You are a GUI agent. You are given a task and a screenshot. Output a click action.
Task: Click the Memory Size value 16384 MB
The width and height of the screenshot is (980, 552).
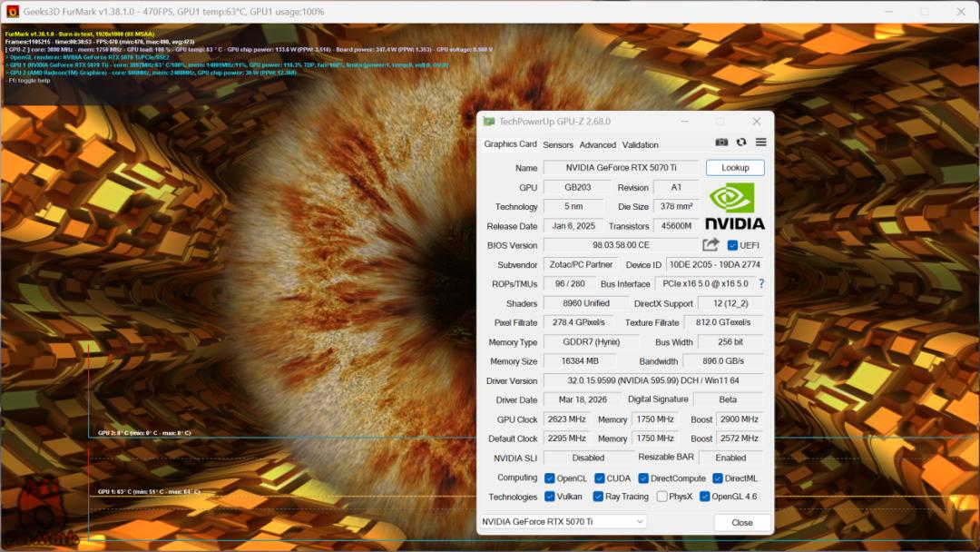pyautogui.click(x=579, y=360)
